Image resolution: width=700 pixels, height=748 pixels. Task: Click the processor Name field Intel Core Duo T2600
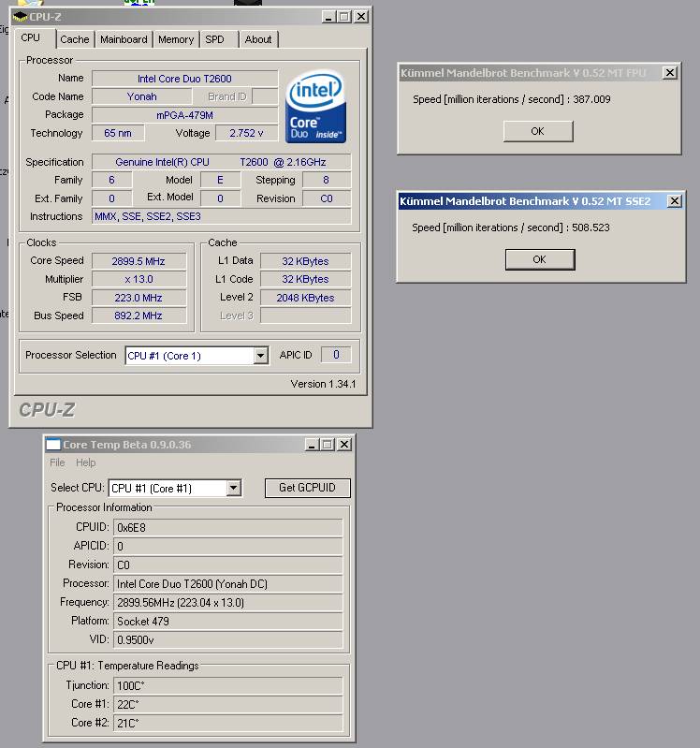[x=185, y=79]
